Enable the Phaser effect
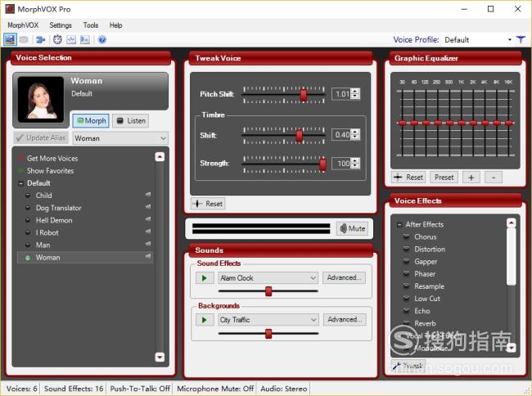The height and width of the screenshot is (396, 532). [406, 273]
